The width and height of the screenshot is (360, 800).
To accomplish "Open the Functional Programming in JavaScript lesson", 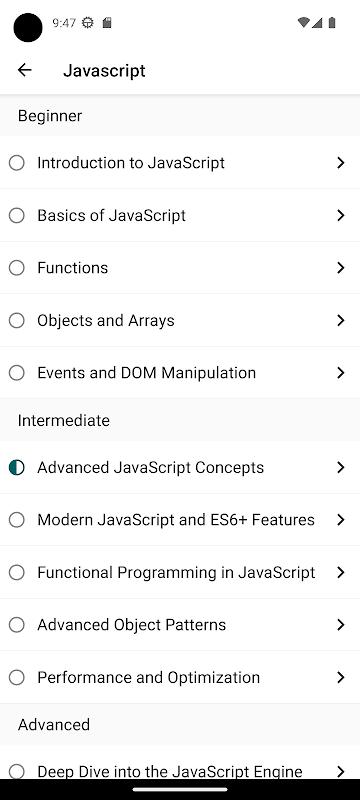I will coord(180,572).
